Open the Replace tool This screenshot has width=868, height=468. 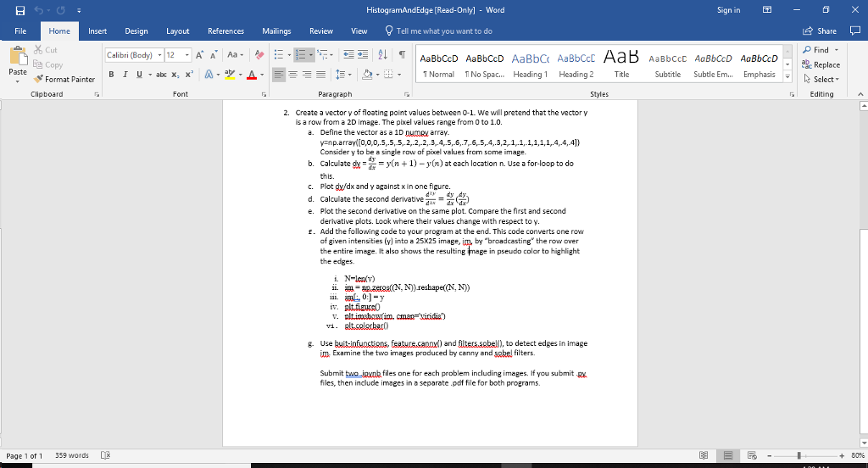coord(821,64)
